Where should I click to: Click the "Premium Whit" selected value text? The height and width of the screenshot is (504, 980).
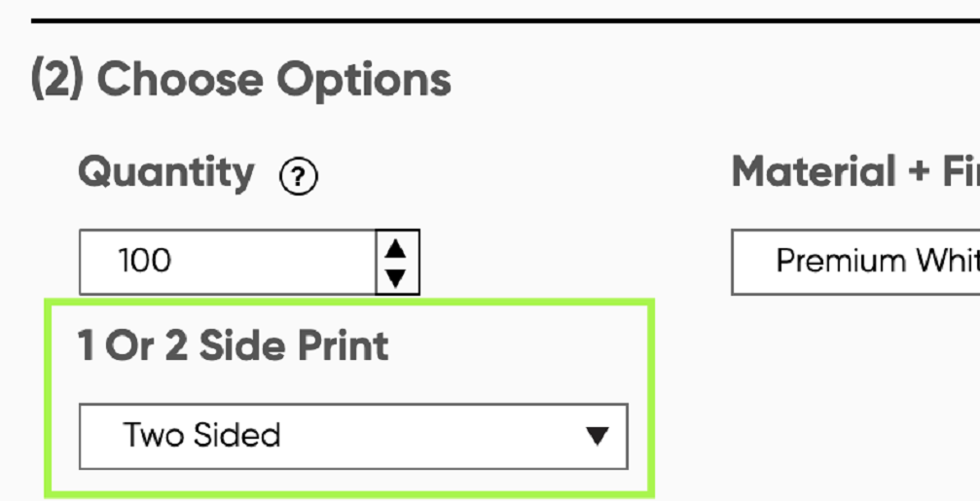tap(876, 261)
